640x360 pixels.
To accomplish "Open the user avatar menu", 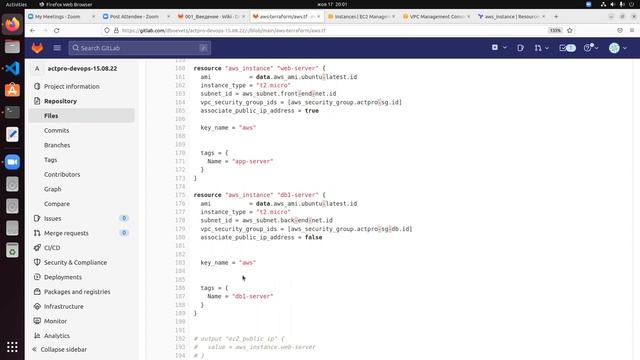I will (618, 48).
